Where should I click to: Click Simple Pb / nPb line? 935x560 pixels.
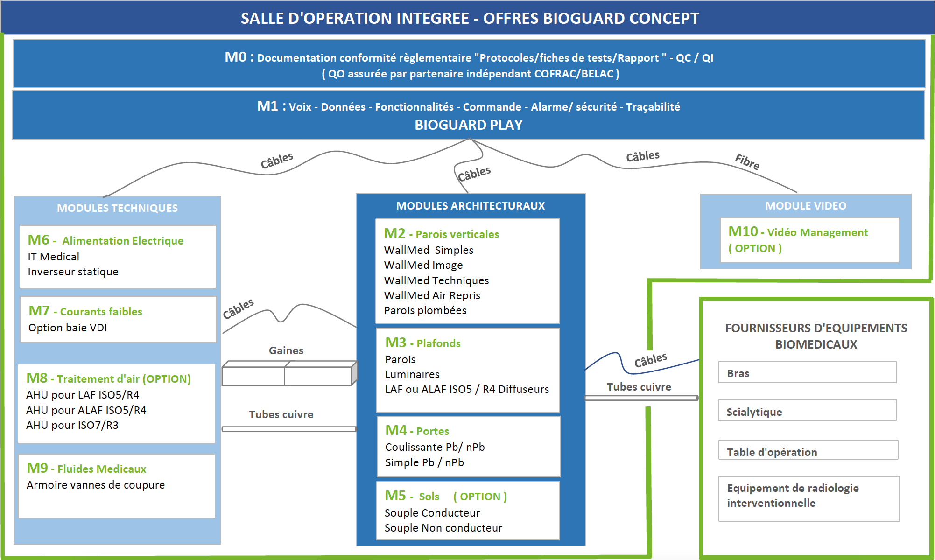click(x=424, y=462)
